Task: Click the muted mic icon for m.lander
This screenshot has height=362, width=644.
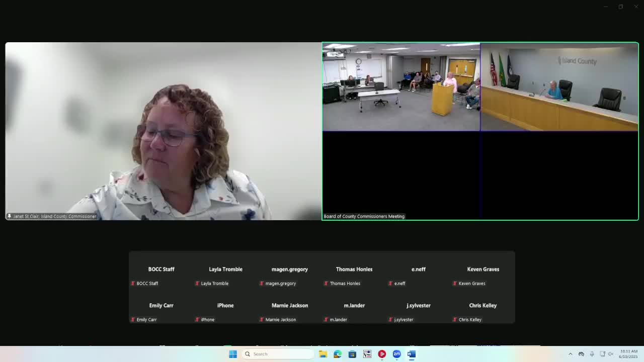Action: 326,320
